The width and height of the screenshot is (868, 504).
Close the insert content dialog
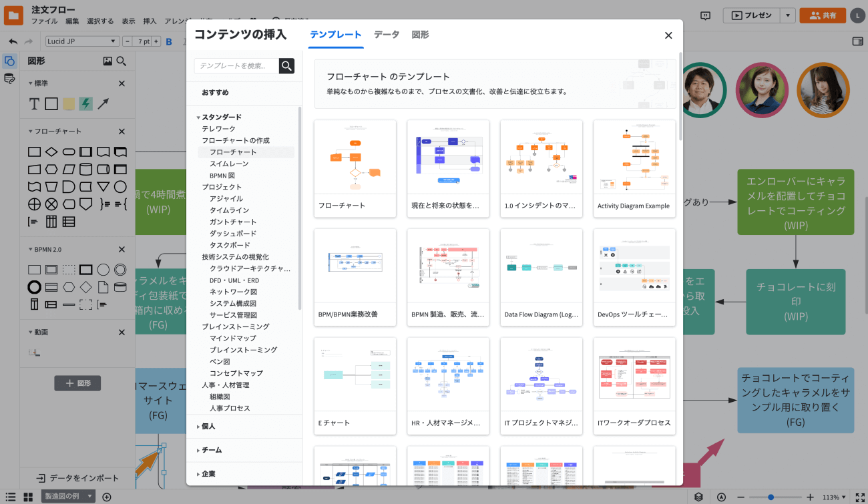[668, 35]
